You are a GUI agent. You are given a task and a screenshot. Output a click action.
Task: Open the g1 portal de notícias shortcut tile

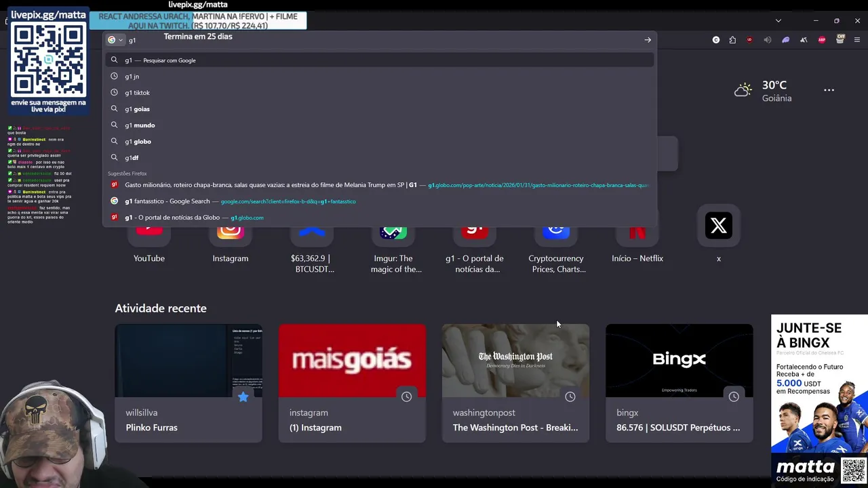[x=475, y=251]
